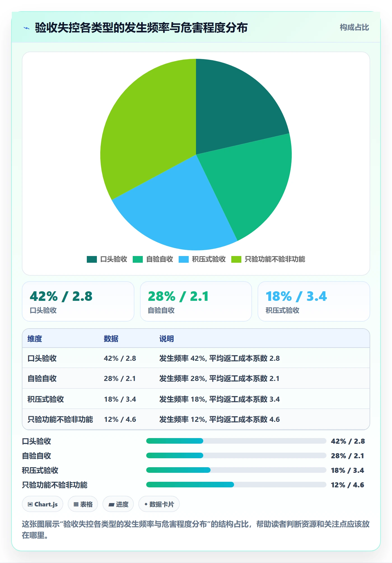
Task: Click progress value 12% / 4.6
Action: [x=347, y=485]
